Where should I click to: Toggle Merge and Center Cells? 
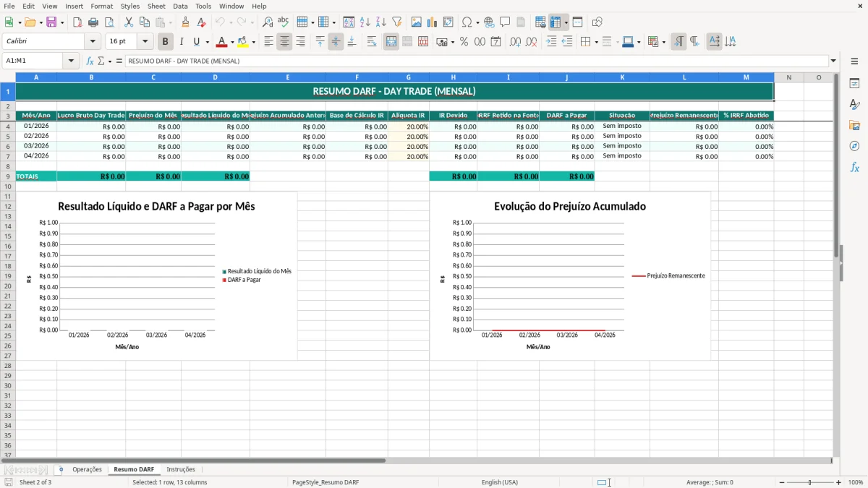(x=391, y=42)
